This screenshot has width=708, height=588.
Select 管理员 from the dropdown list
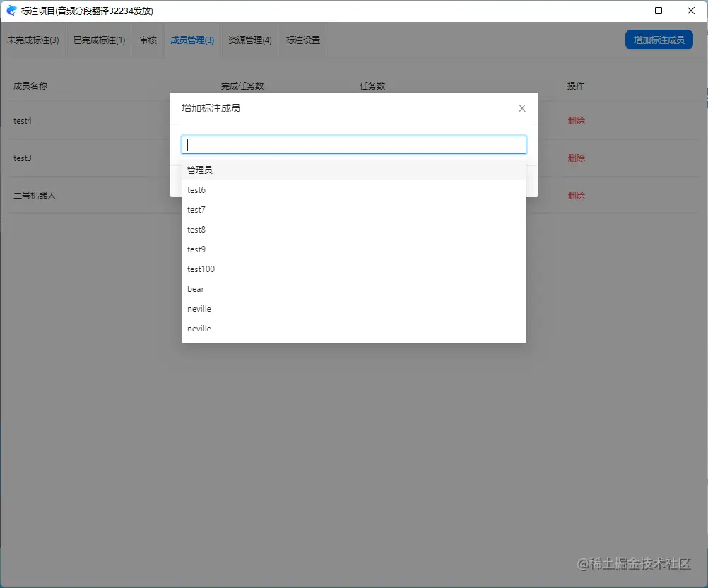[x=353, y=170]
